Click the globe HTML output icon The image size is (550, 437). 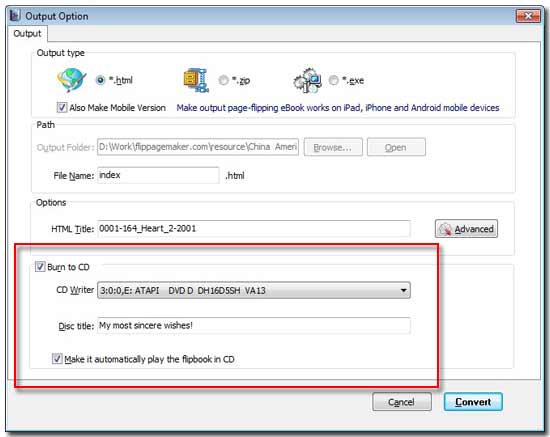72,80
